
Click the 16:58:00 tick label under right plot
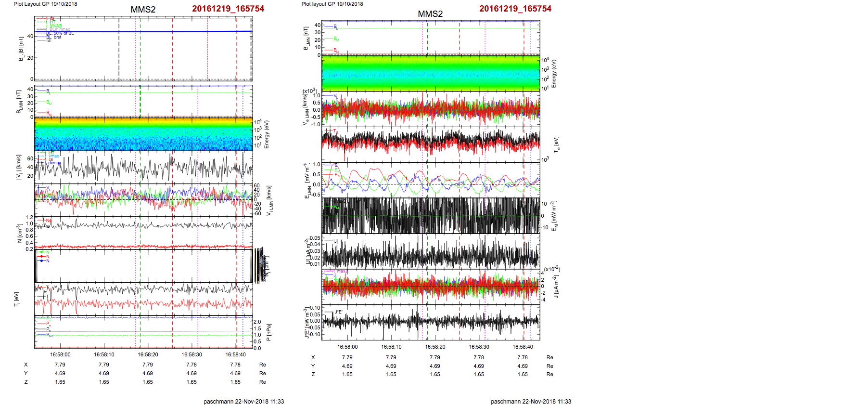(347, 347)
